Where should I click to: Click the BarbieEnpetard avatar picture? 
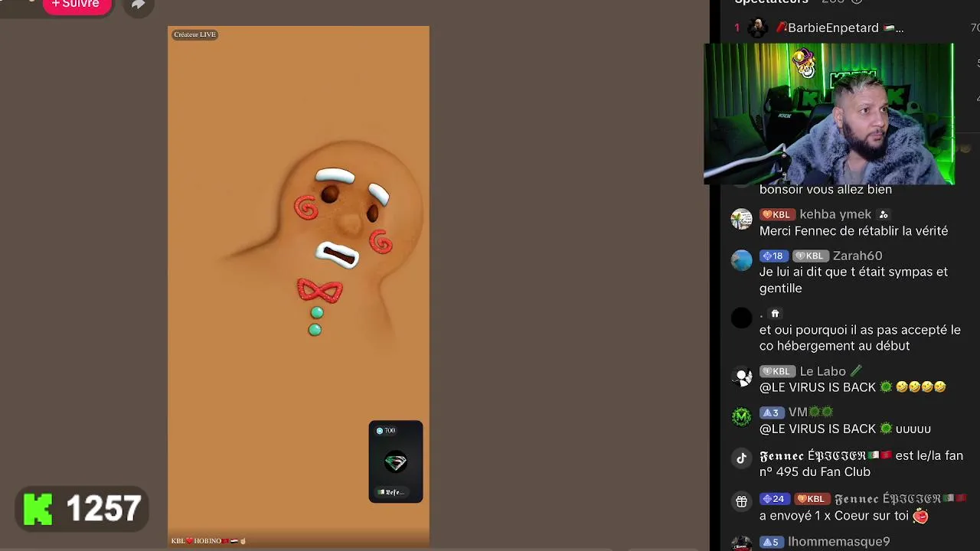tap(757, 28)
